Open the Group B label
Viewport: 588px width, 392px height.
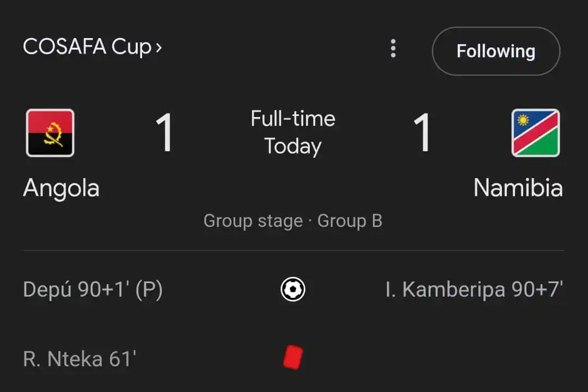pos(350,221)
